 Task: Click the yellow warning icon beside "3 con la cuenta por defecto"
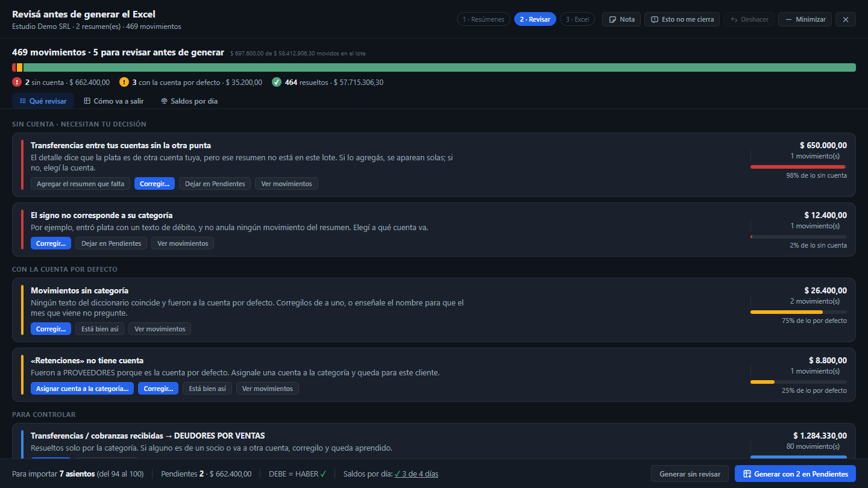[x=124, y=82]
